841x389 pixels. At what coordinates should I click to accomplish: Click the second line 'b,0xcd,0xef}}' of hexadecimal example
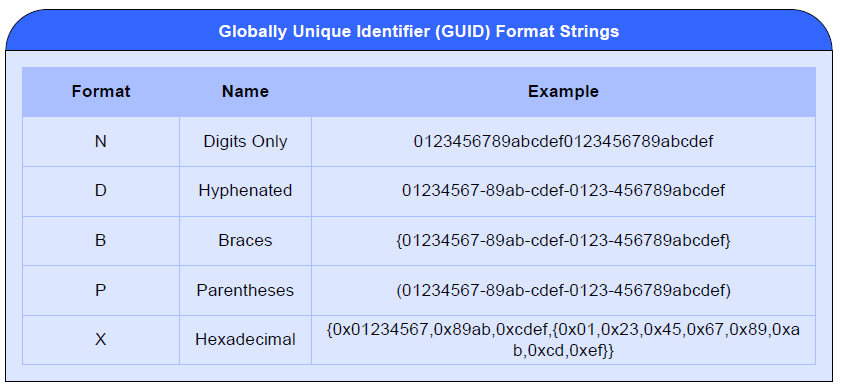click(563, 351)
